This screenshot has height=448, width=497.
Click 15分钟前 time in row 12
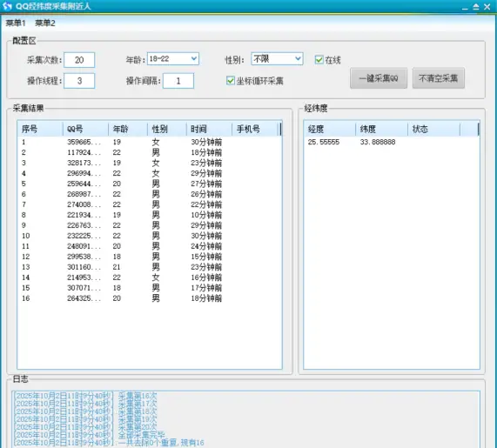(x=206, y=257)
